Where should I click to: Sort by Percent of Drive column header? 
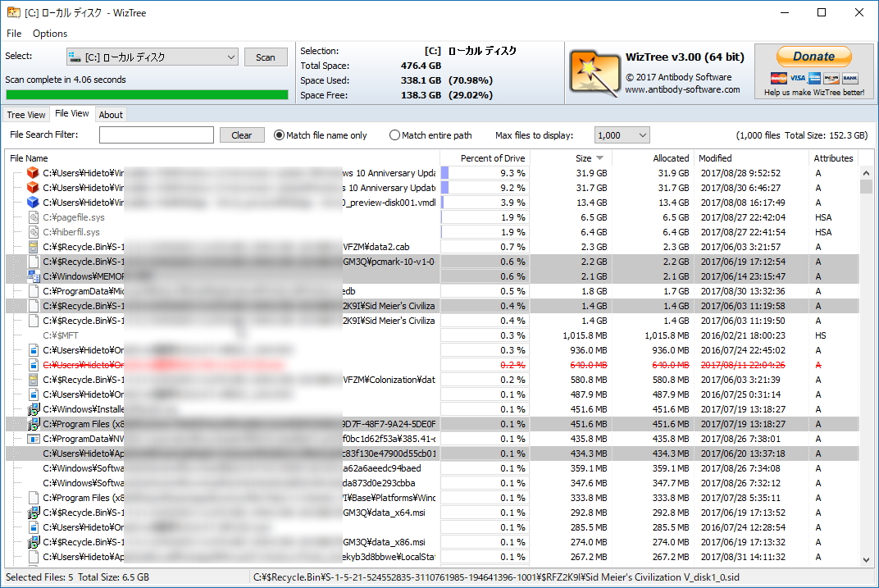(483, 158)
